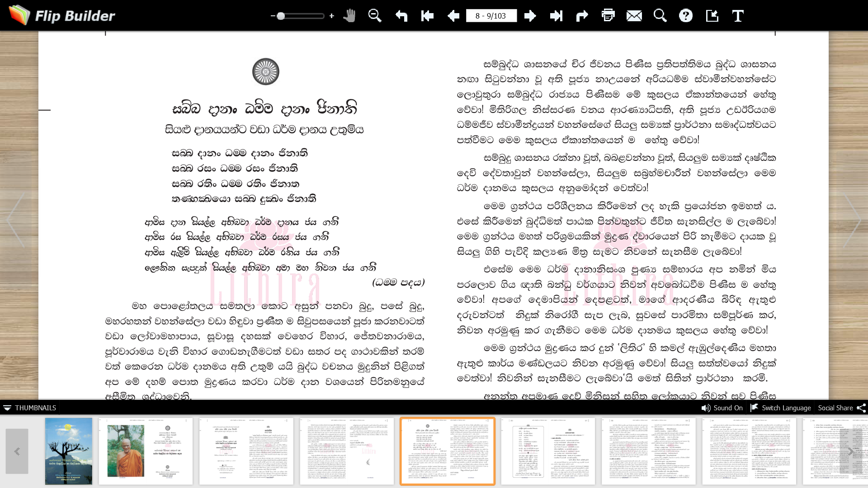The image size is (868, 488).
Task: Click the zoom slider minus sign
Action: point(273,16)
